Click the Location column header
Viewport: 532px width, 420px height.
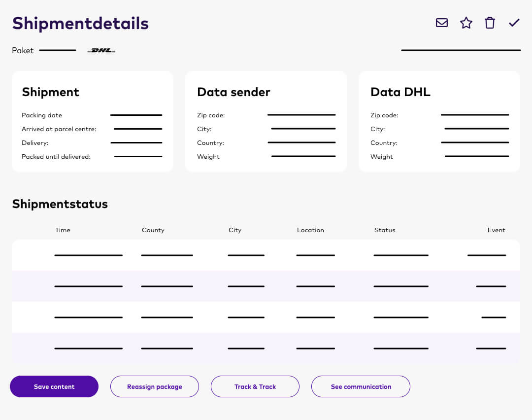pyautogui.click(x=310, y=230)
